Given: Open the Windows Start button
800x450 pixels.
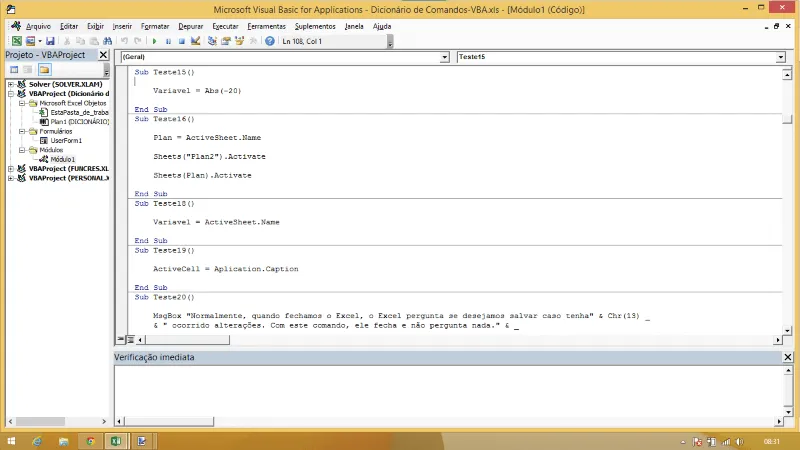Looking at the screenshot, I should 11,441.
